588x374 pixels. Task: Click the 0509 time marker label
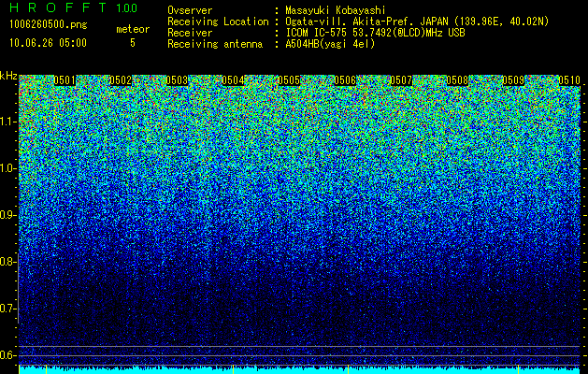(x=513, y=80)
